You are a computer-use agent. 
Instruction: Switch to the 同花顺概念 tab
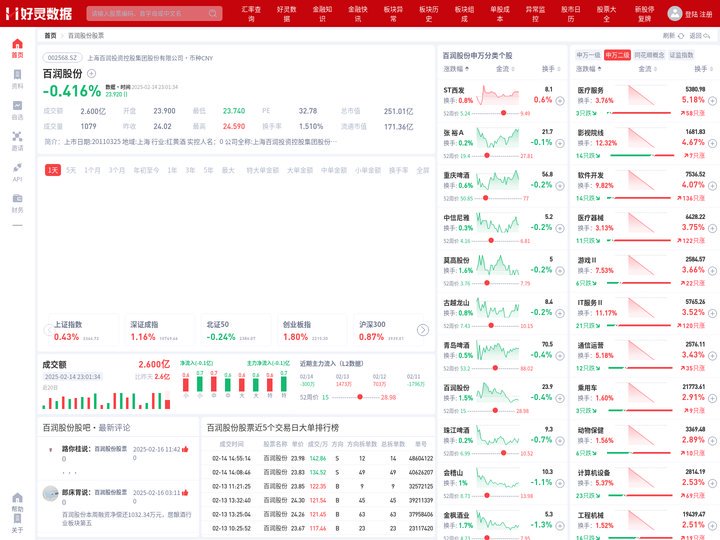coord(649,55)
